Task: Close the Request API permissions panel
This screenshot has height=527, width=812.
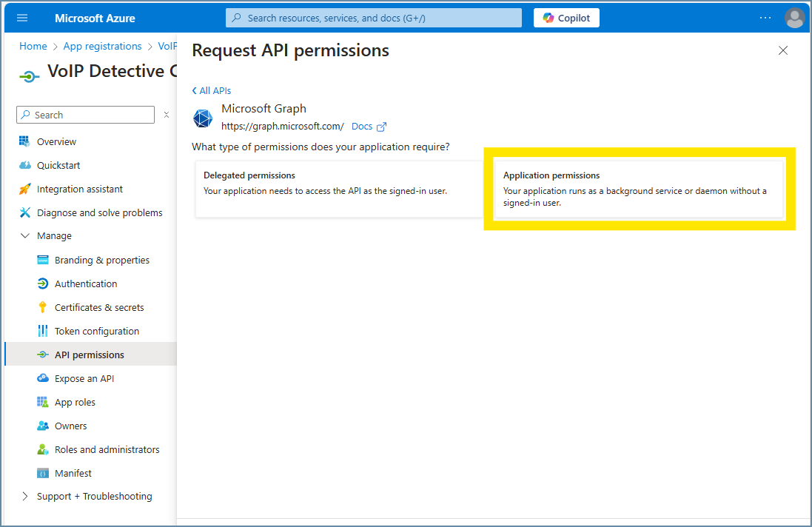Action: click(783, 50)
